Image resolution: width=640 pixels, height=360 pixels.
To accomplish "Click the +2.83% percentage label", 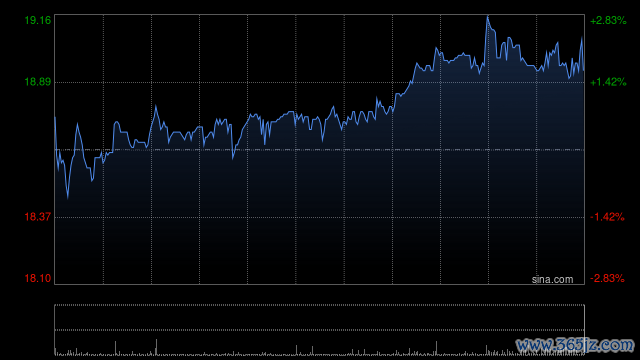I will tap(608, 20).
